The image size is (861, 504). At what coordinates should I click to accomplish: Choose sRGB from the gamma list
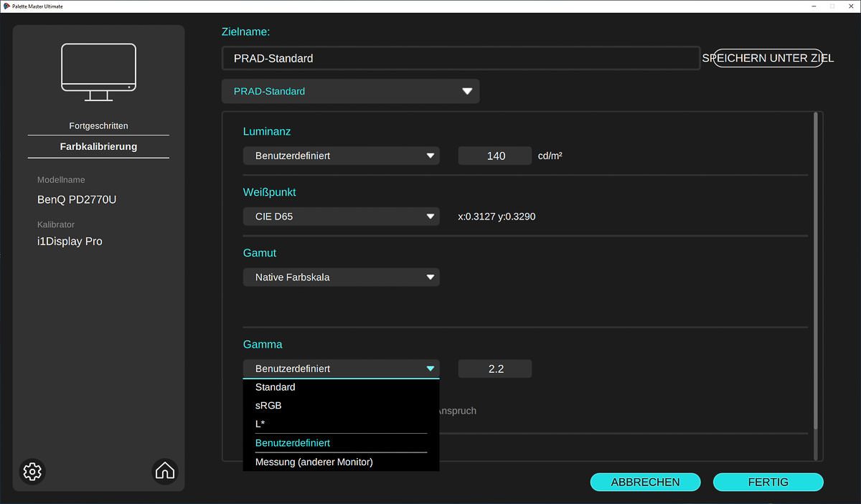pyautogui.click(x=268, y=406)
